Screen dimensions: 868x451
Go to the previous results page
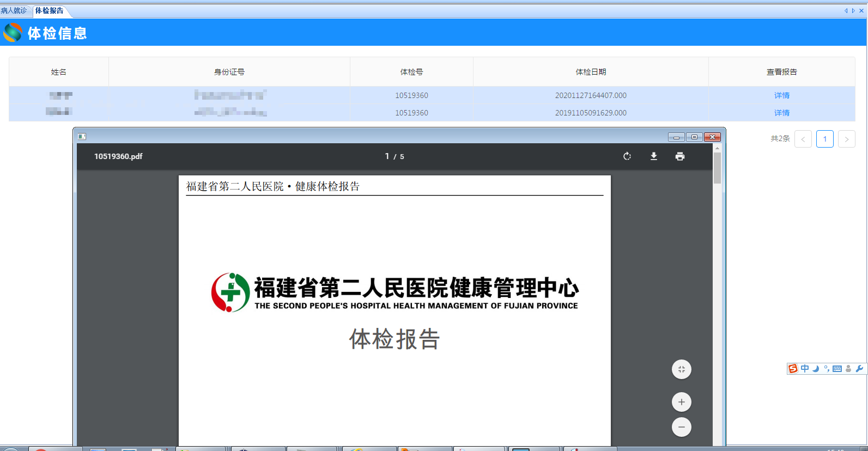click(803, 139)
